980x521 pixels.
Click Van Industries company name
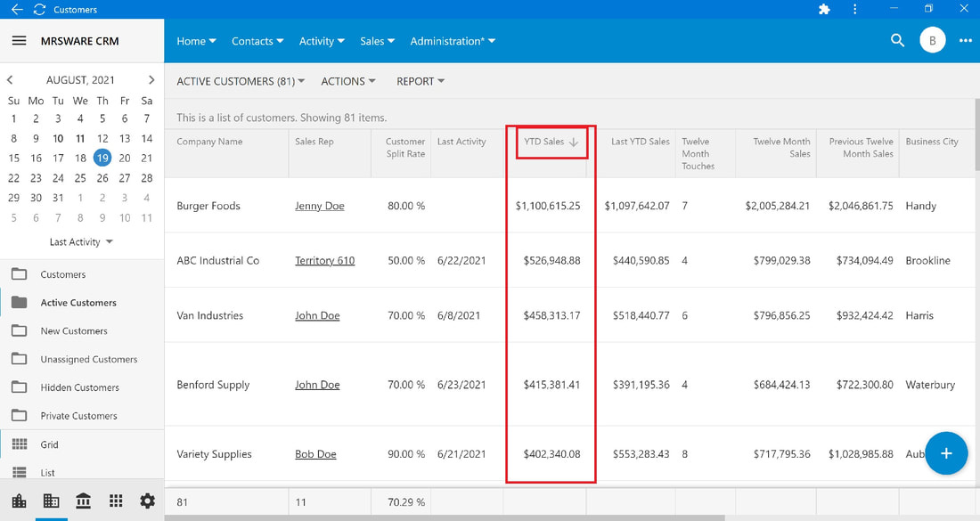[209, 315]
